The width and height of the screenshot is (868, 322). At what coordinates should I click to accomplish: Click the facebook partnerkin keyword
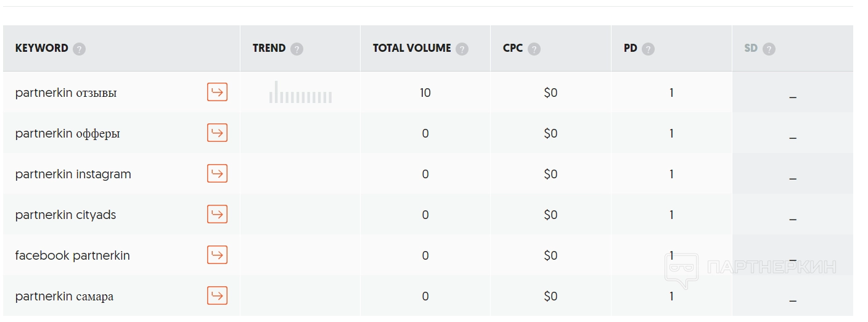click(73, 256)
